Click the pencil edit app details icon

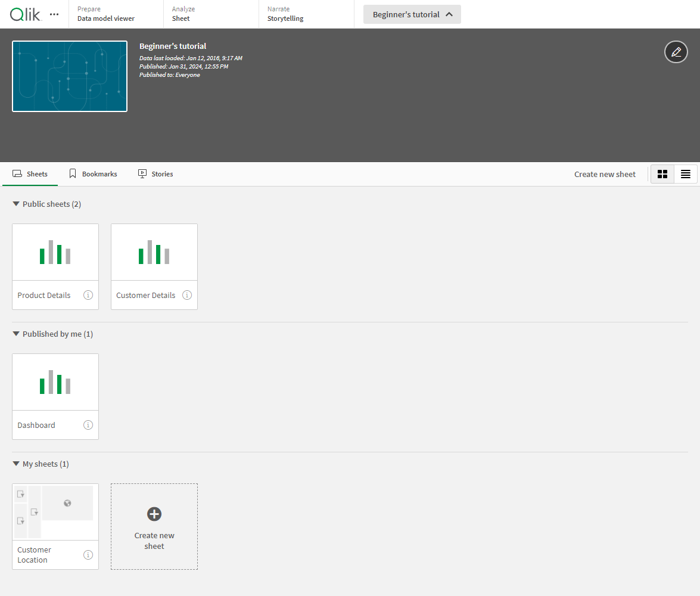(x=676, y=52)
